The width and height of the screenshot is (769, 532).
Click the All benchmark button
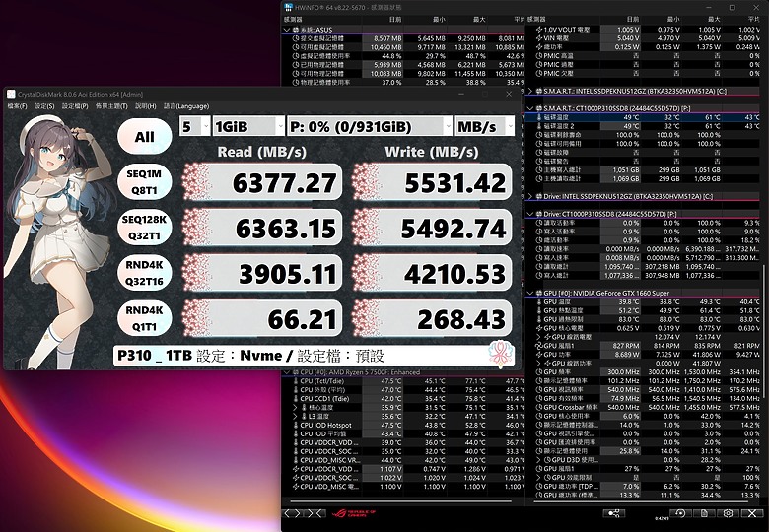pos(145,137)
